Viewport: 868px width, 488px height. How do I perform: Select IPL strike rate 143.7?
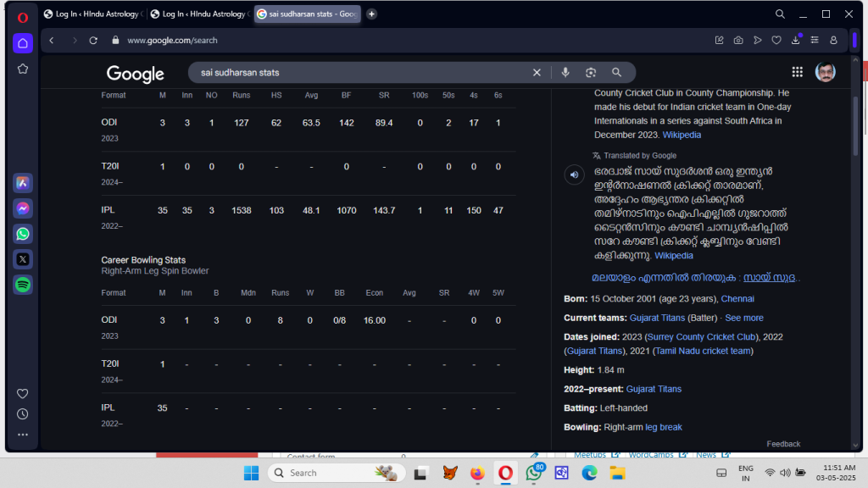[384, 210]
